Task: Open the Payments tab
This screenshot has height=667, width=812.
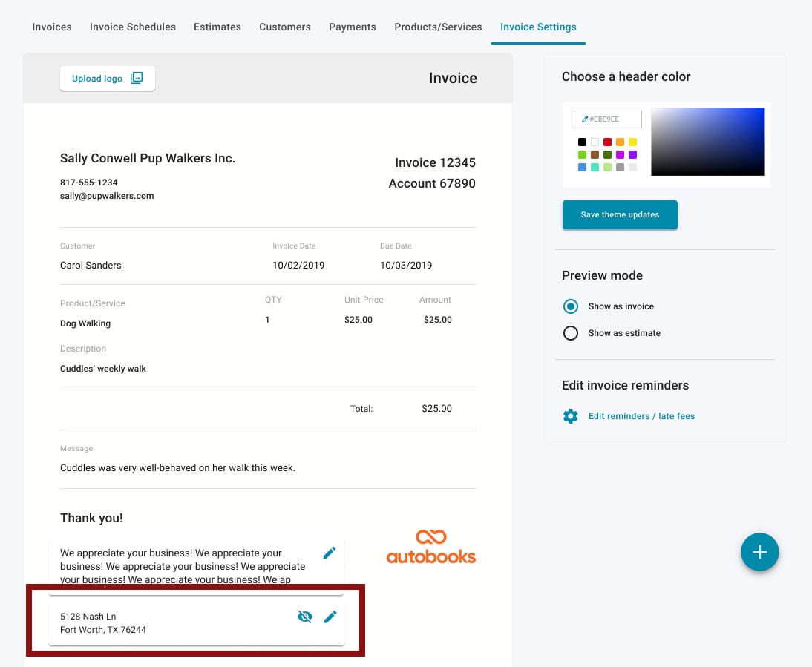Action: (x=352, y=27)
